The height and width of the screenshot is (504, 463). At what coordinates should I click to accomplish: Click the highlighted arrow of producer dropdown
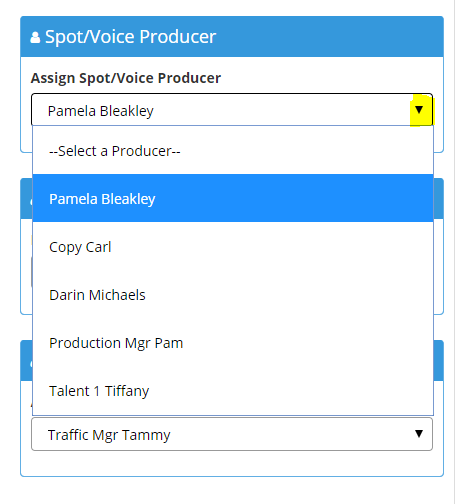click(419, 110)
